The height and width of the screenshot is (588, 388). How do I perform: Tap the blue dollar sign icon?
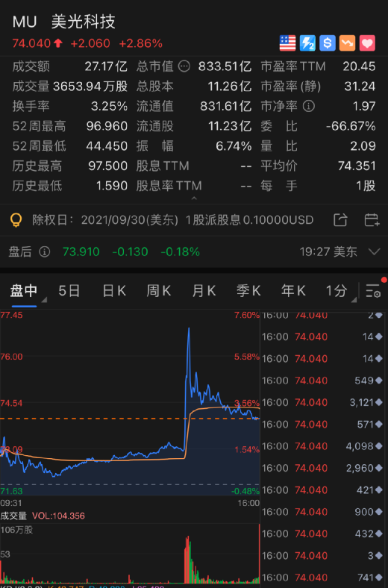coord(328,43)
